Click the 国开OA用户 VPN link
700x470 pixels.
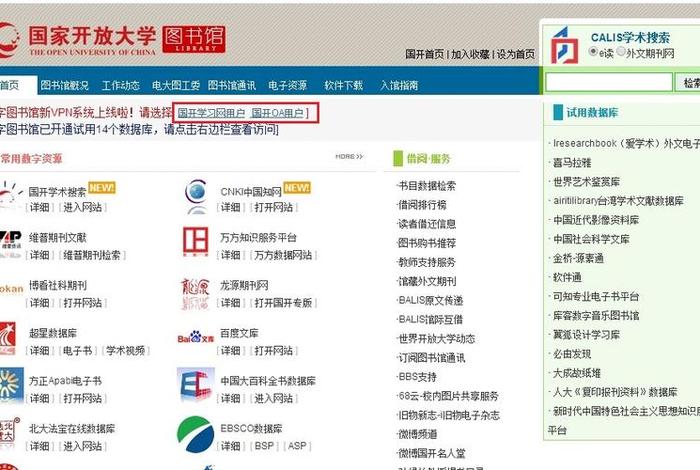(277, 113)
